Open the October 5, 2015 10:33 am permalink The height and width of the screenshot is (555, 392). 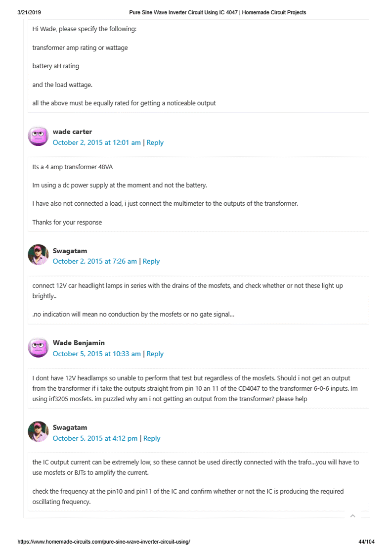[x=97, y=354]
